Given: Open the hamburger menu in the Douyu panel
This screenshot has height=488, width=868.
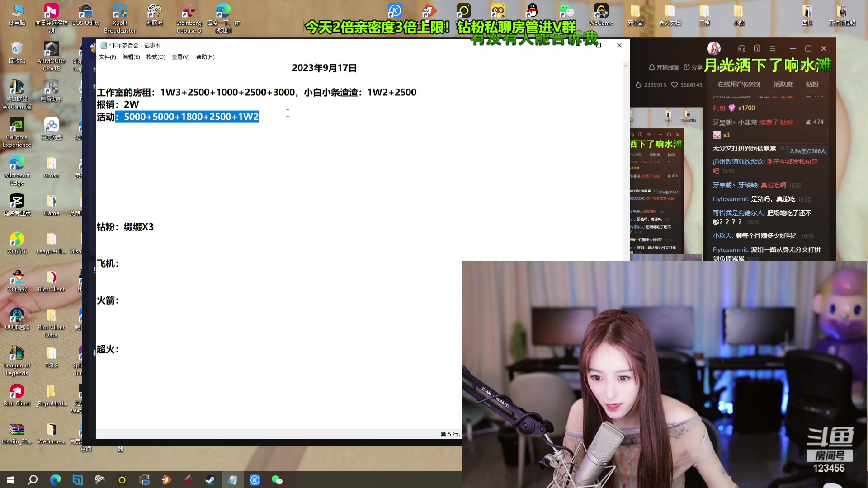Looking at the screenshot, I should pyautogui.click(x=773, y=48).
